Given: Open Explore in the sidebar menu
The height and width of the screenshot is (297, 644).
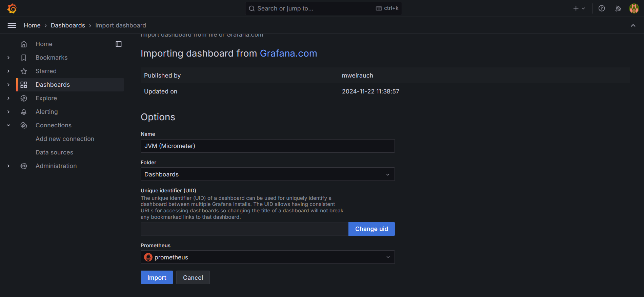Looking at the screenshot, I should tap(46, 98).
